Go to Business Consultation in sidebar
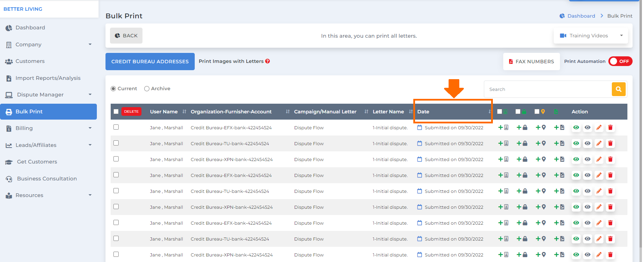Screen dimensions: 644x262 click(48, 179)
